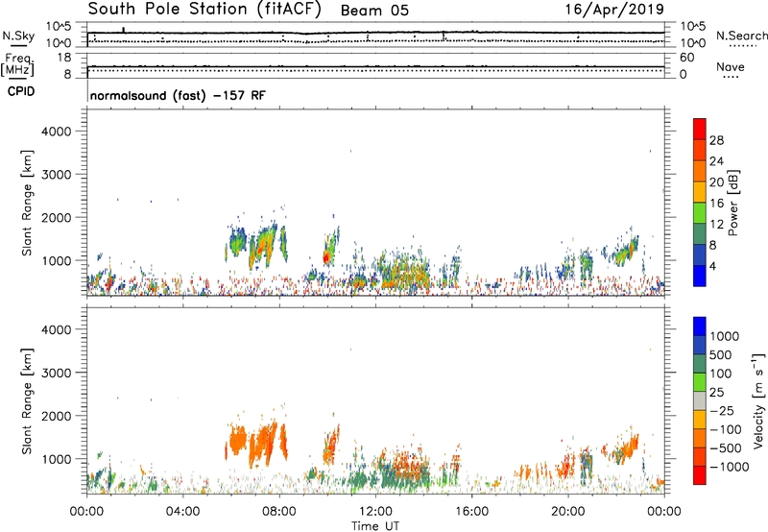Click the '3000' tick on velocity panel axis
The height and width of the screenshot is (532, 768).
[56, 373]
